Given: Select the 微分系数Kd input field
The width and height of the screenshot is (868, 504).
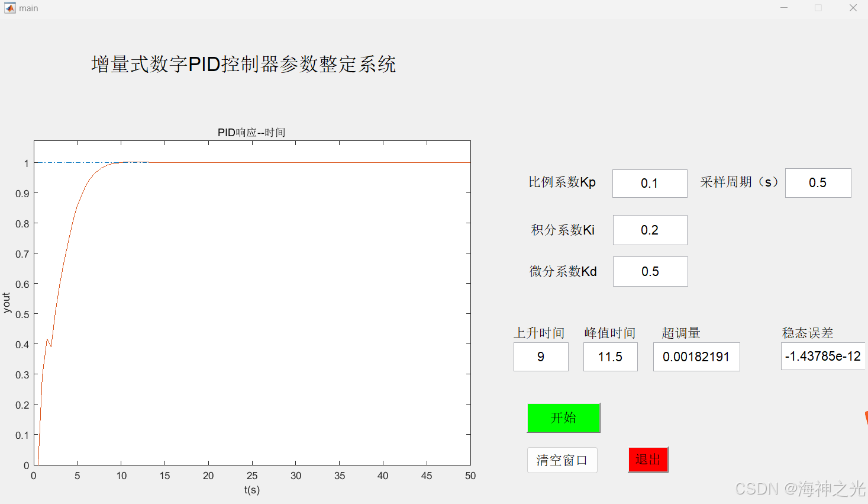Looking at the screenshot, I should pyautogui.click(x=650, y=271).
